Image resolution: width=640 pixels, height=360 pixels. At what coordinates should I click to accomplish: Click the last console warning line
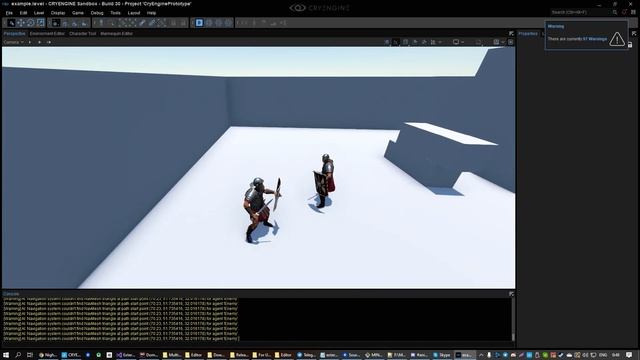click(121, 339)
